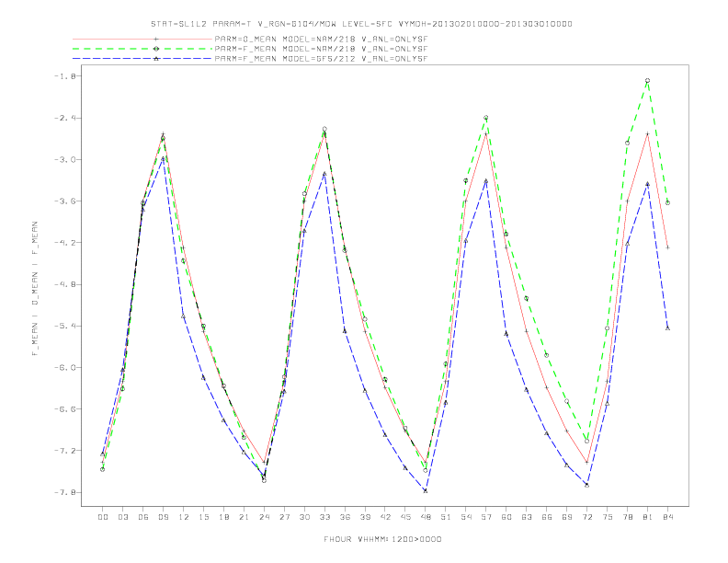Click y-axis tick label -6.0

[63, 367]
